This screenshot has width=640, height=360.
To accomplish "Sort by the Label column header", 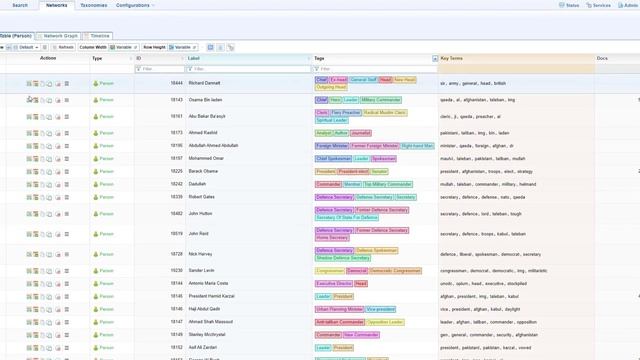I will pos(249,58).
